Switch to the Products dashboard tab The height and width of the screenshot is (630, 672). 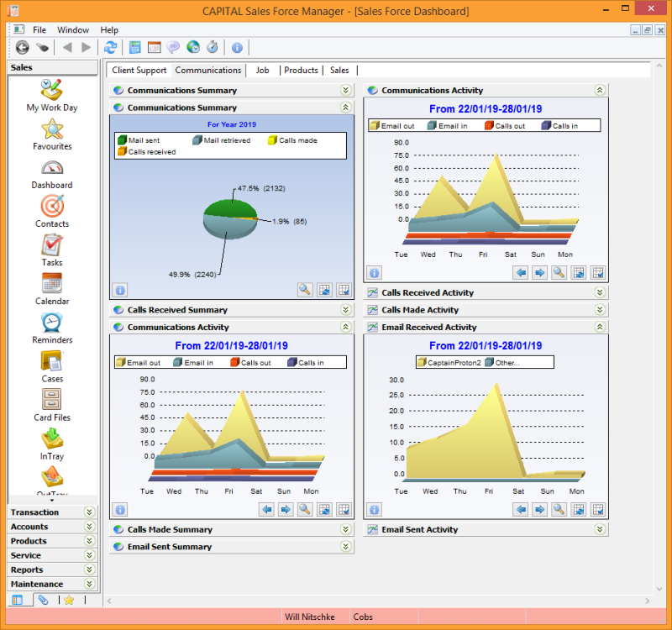[301, 71]
